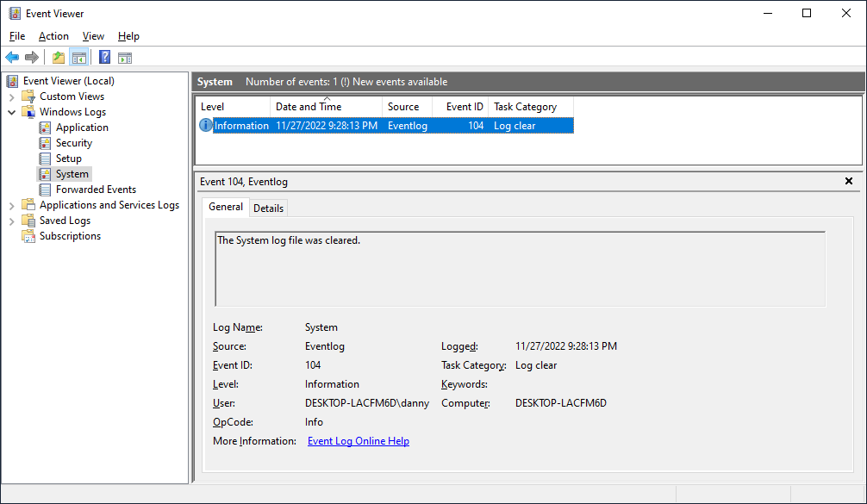Screen dimensions: 867x504
Task: Open the File menu
Action: [x=17, y=36]
